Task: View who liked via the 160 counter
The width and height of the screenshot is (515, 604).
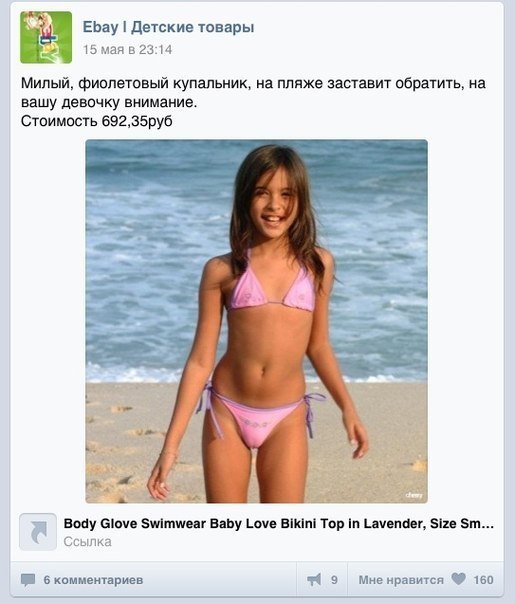Action: pos(483,580)
